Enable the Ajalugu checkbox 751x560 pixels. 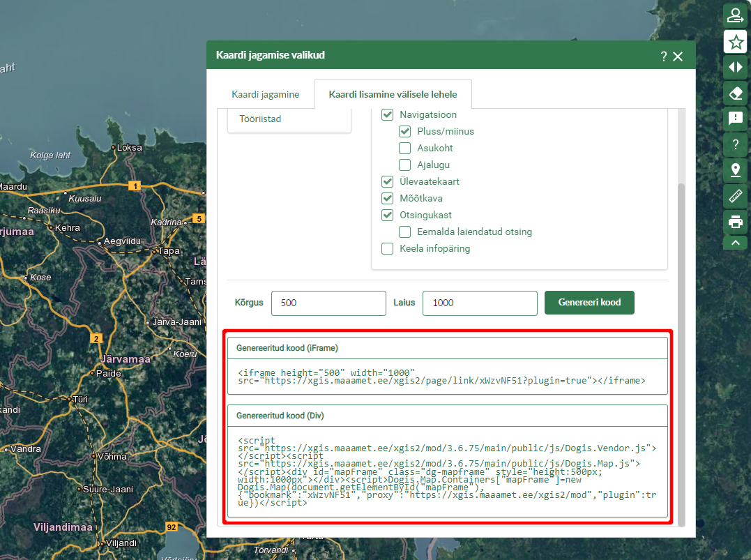(x=404, y=165)
